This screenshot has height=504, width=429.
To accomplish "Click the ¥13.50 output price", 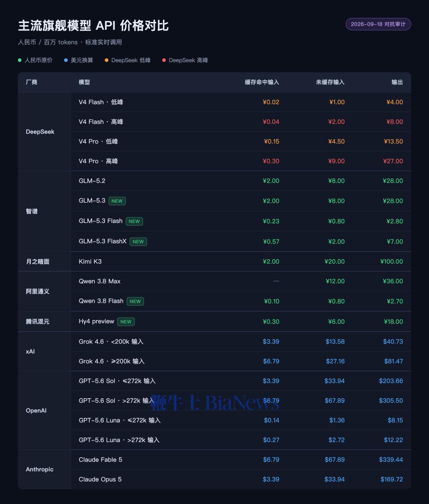I will click(x=394, y=142).
